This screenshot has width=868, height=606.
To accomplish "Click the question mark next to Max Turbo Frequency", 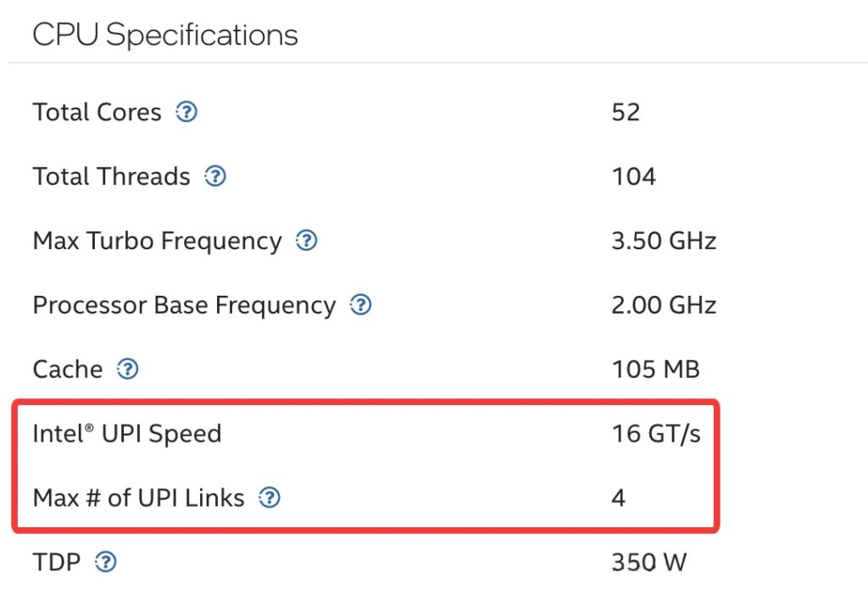I will pyautogui.click(x=307, y=241).
